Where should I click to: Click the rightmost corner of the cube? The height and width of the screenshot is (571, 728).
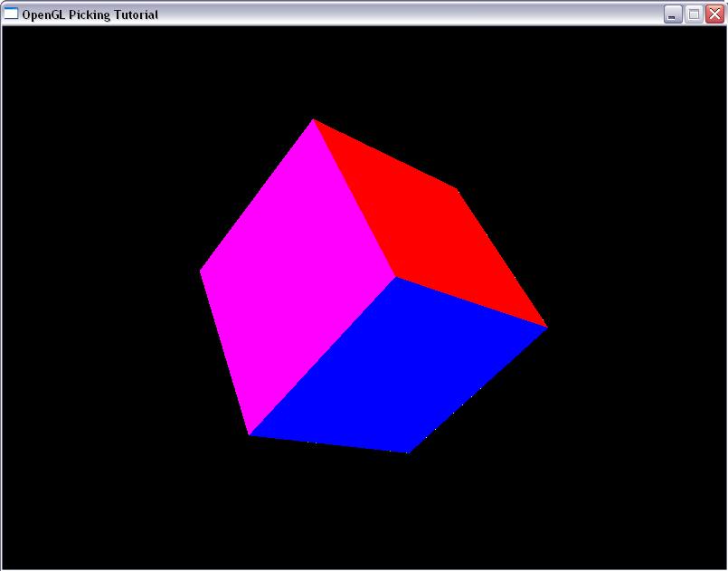[x=545, y=327]
